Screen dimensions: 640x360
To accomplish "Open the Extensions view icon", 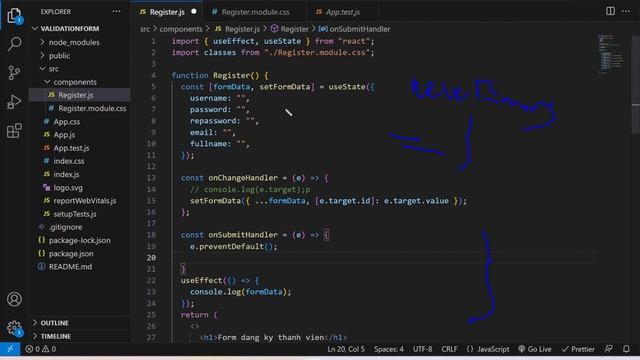I will (x=14, y=131).
